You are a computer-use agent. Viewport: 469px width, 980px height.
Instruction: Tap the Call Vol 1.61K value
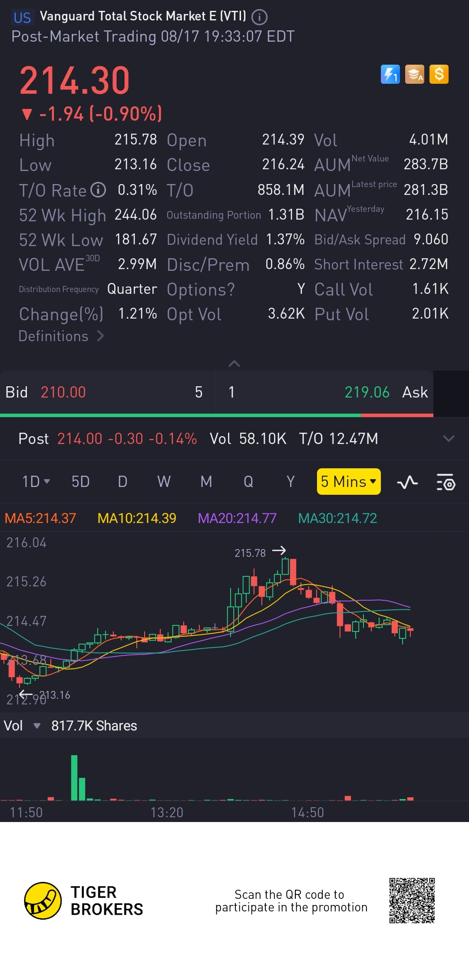point(430,289)
